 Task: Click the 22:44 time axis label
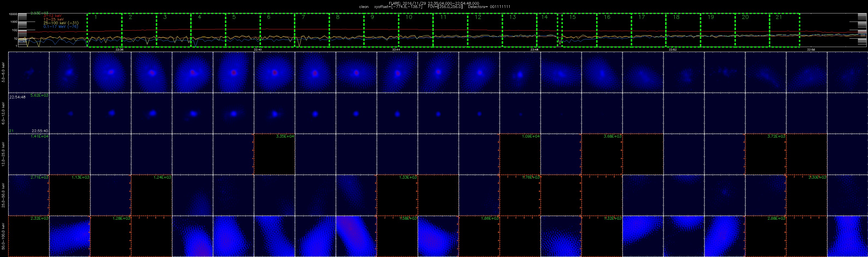point(396,50)
